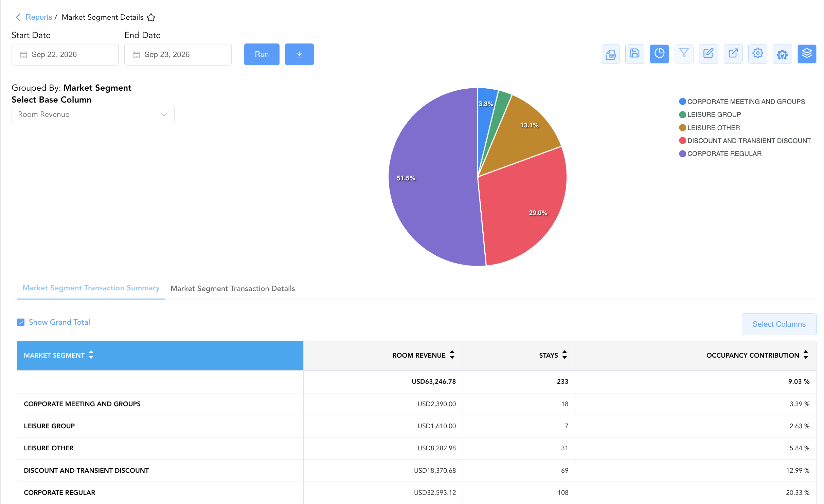Navigate to the Reports breadcrumb link
Screen dimensions: 824x504
pyautogui.click(x=39, y=17)
